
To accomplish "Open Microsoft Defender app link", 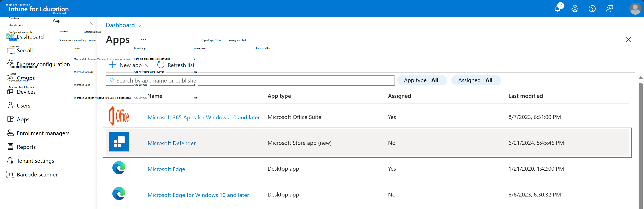I will point(172,143).
